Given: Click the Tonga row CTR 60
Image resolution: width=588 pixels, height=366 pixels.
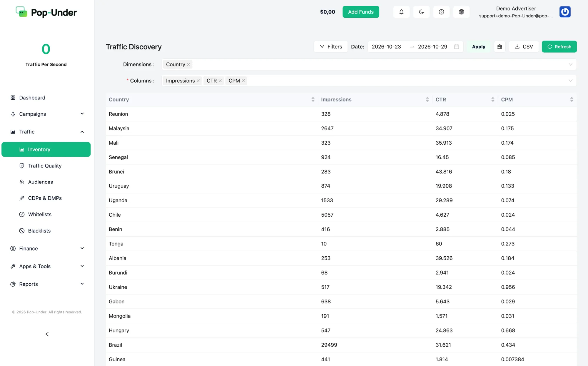Looking at the screenshot, I should click(x=439, y=244).
